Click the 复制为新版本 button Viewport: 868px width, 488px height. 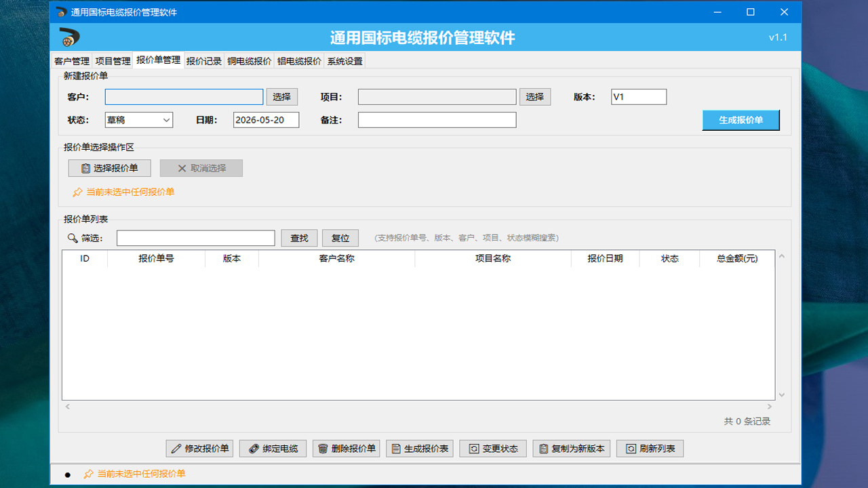pyautogui.click(x=572, y=449)
